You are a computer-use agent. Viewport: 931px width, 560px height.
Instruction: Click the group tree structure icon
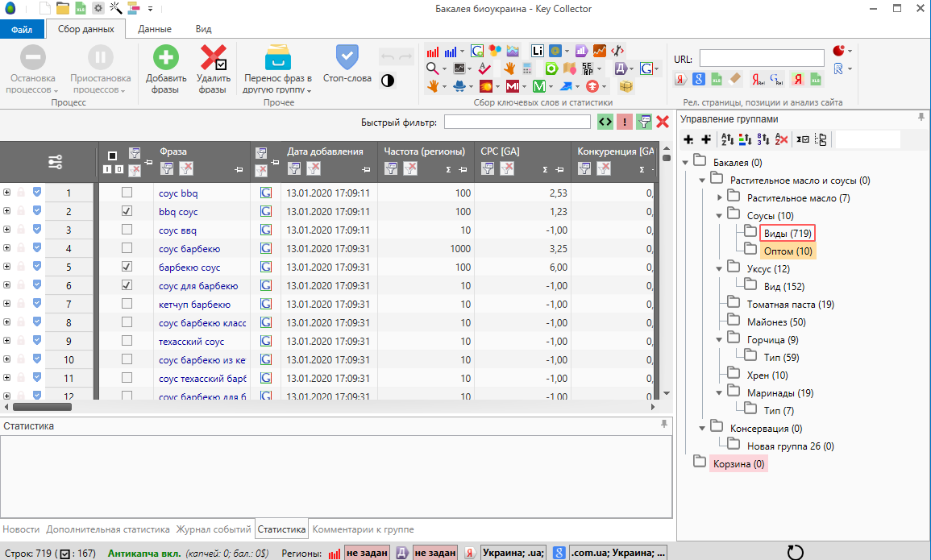pos(821,139)
